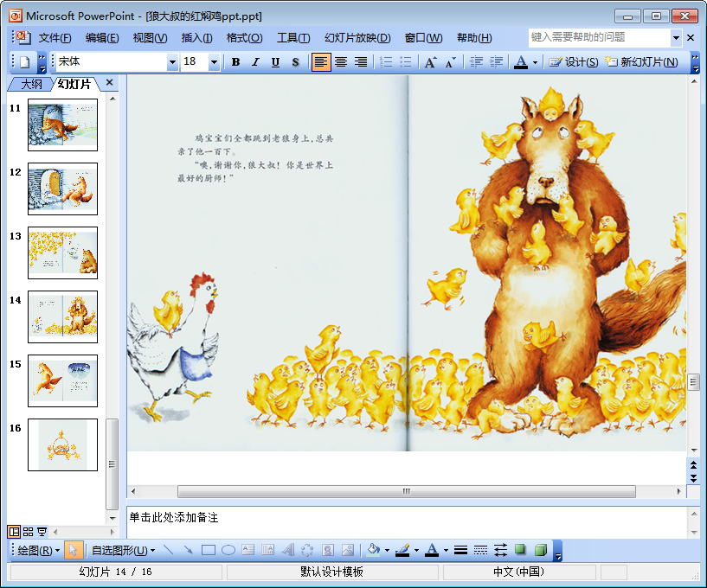Decrease indent icon
The height and width of the screenshot is (588, 707).
476,62
